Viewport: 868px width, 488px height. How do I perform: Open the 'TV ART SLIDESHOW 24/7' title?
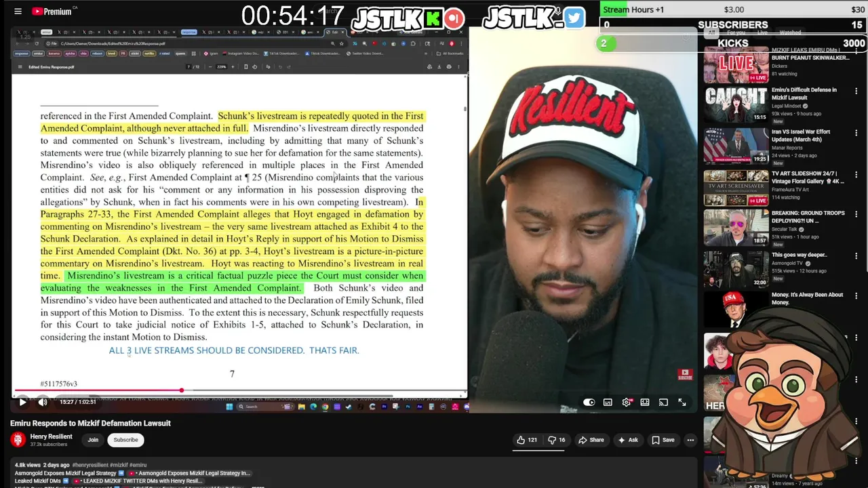click(808, 178)
